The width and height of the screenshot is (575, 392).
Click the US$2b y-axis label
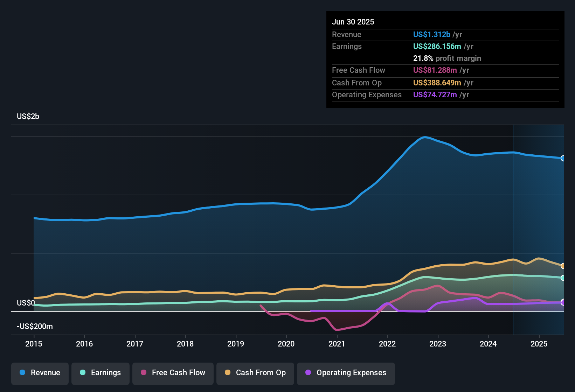(x=28, y=116)
